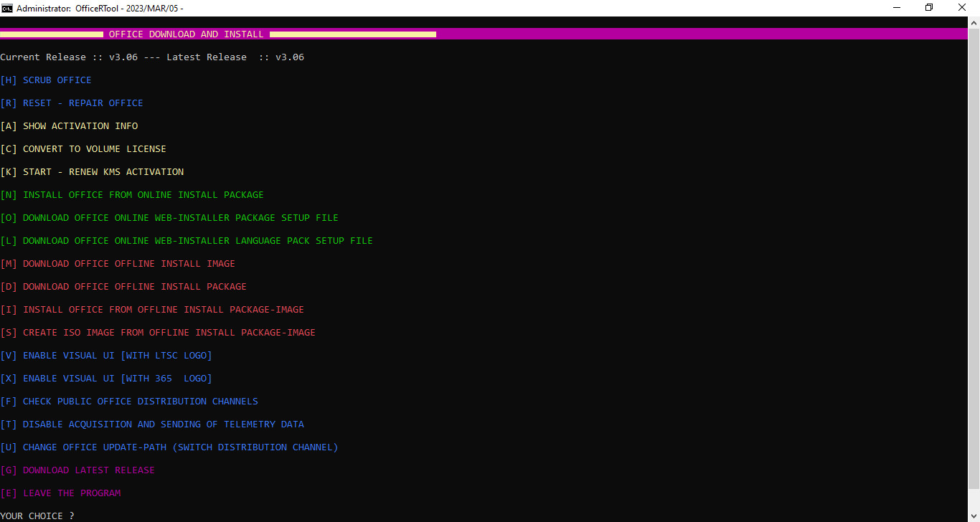
Task: Click [L] WEB-INSTALLER LANGUAGE PACK SETUP FILE line
Action: pos(187,241)
